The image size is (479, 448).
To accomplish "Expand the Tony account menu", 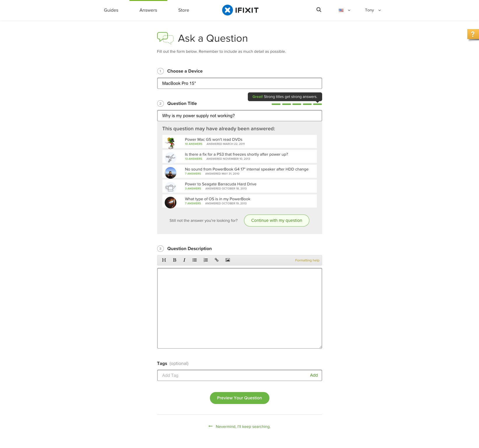I will pyautogui.click(x=373, y=10).
